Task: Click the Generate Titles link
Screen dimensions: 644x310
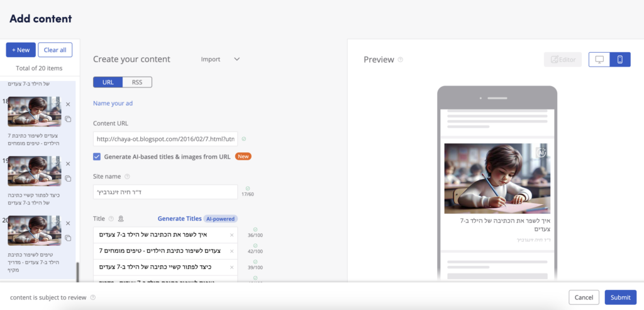Action: coord(179,219)
